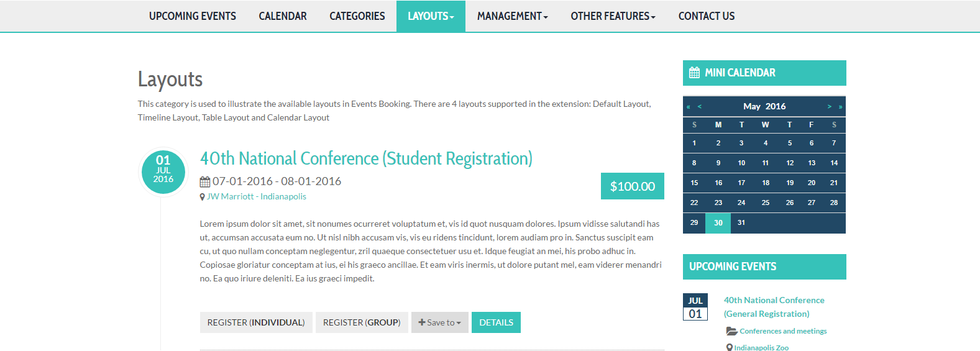Open the Layouts dropdown menu
Image resolution: width=980 pixels, height=351 pixels.
click(431, 16)
